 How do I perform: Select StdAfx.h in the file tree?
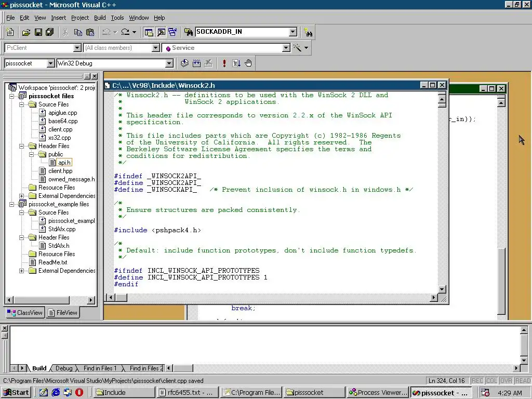(59, 246)
